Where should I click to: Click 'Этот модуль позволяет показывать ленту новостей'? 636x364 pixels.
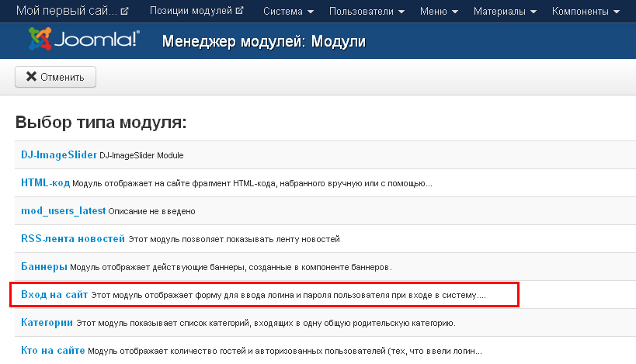[x=234, y=240]
